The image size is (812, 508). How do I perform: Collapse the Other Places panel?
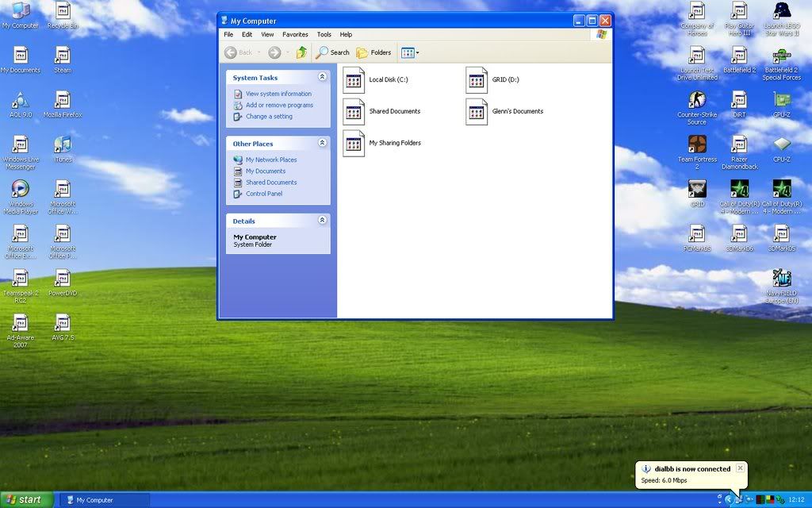[322, 143]
